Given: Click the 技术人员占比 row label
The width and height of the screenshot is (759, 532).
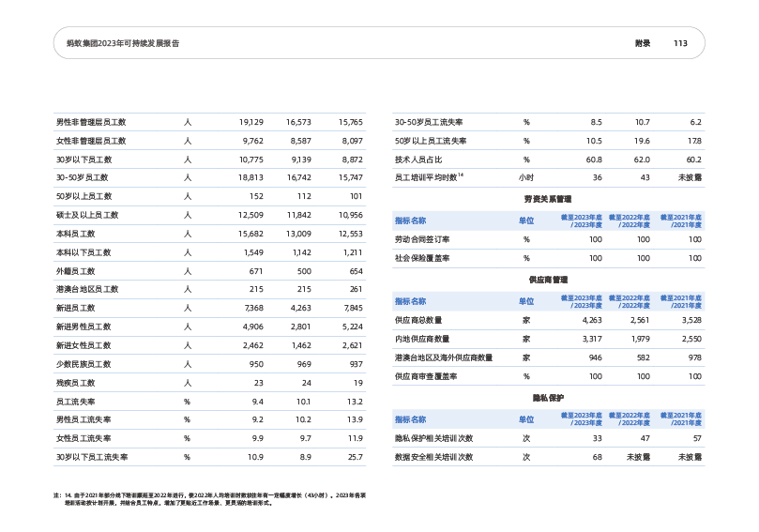Looking at the screenshot, I should tap(419, 160).
